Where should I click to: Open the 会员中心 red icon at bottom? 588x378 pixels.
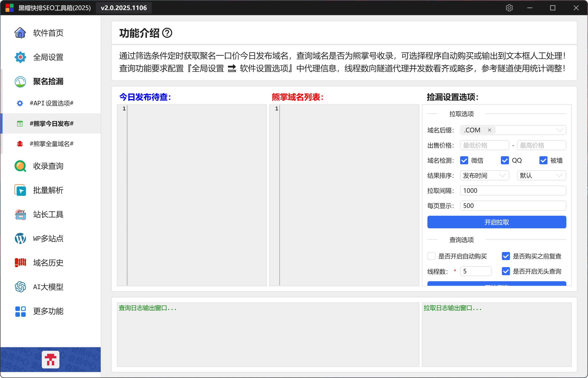[x=51, y=360]
